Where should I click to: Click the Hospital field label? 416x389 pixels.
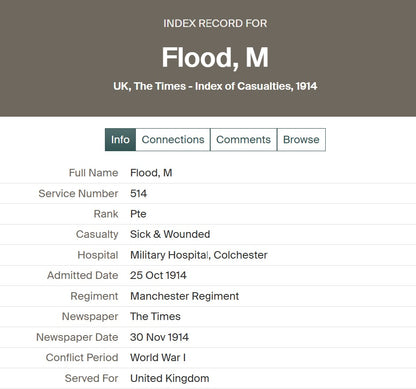(x=98, y=255)
